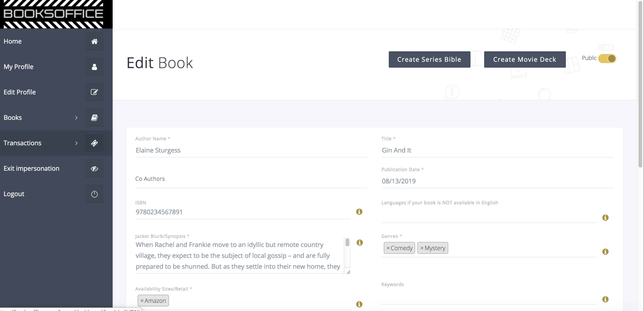
Task: Click the synopsis textarea resize handle
Action: click(348, 272)
